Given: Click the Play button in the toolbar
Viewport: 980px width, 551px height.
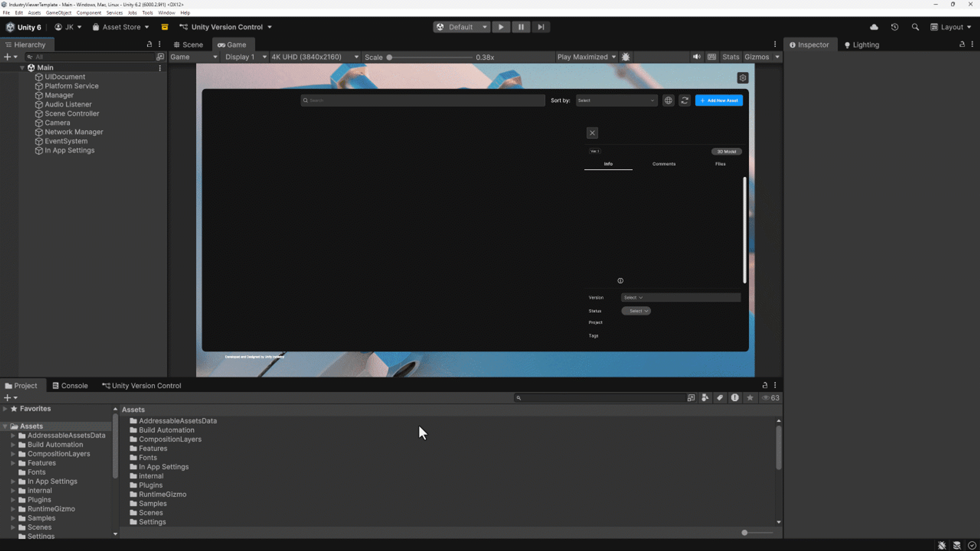Looking at the screenshot, I should click(x=501, y=27).
